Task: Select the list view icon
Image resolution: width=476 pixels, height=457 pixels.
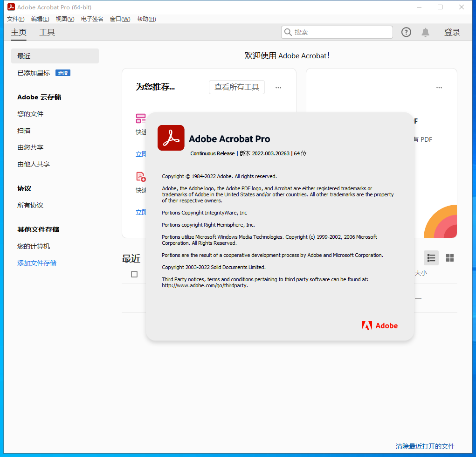Action: pos(431,258)
